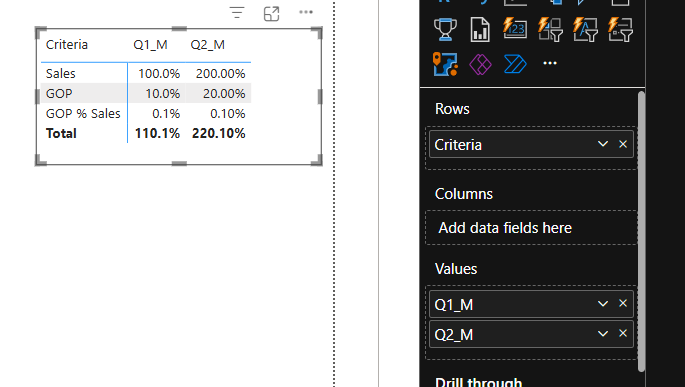Image resolution: width=685 pixels, height=387 pixels.
Task: Open focus mode for the matrix visual
Action: [x=271, y=14]
